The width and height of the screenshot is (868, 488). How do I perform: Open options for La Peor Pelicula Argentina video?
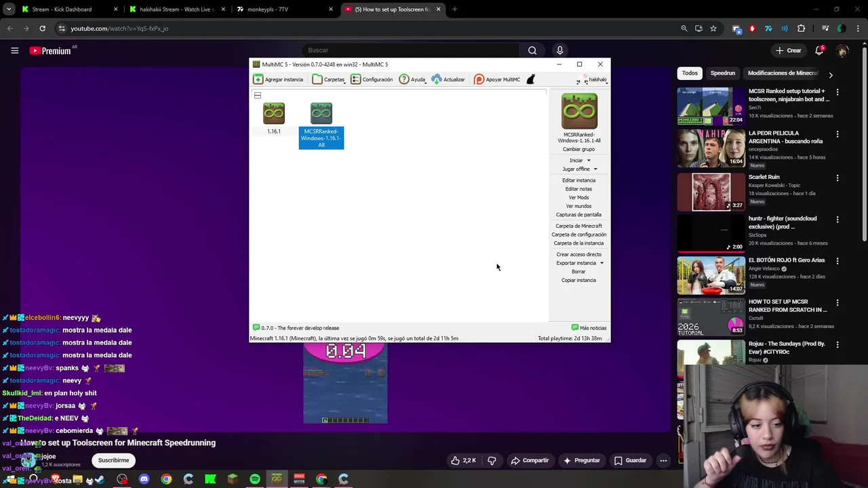point(837,134)
